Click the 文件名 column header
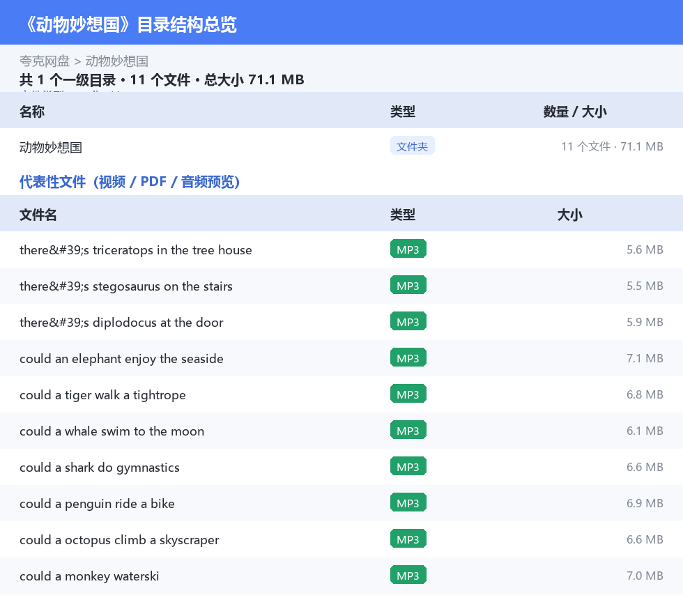 [x=38, y=215]
